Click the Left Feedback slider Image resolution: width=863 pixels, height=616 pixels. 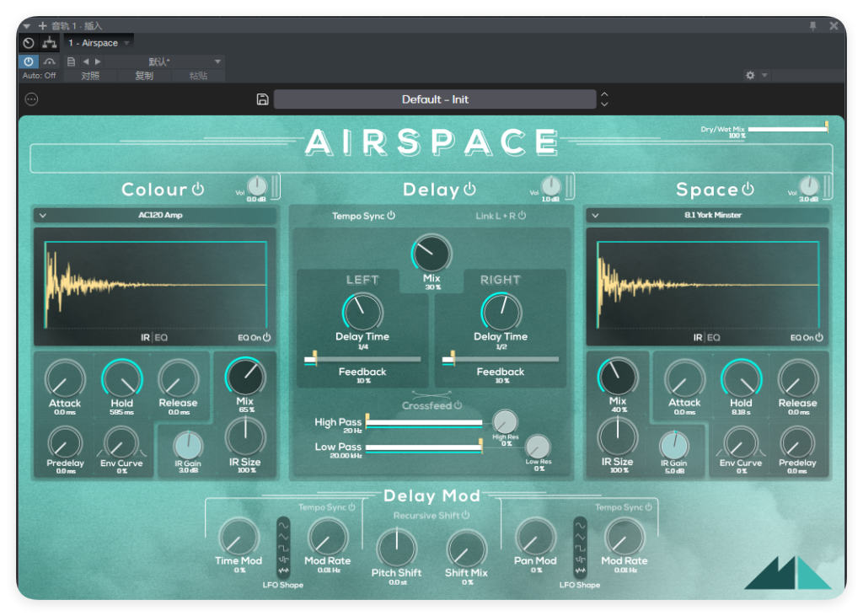click(362, 360)
